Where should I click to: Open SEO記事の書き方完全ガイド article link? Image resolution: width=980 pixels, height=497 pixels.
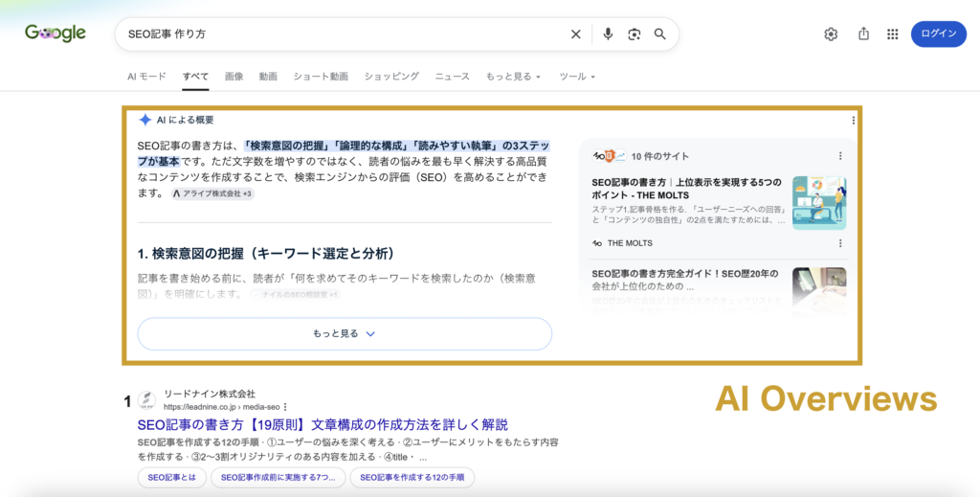[x=685, y=280]
